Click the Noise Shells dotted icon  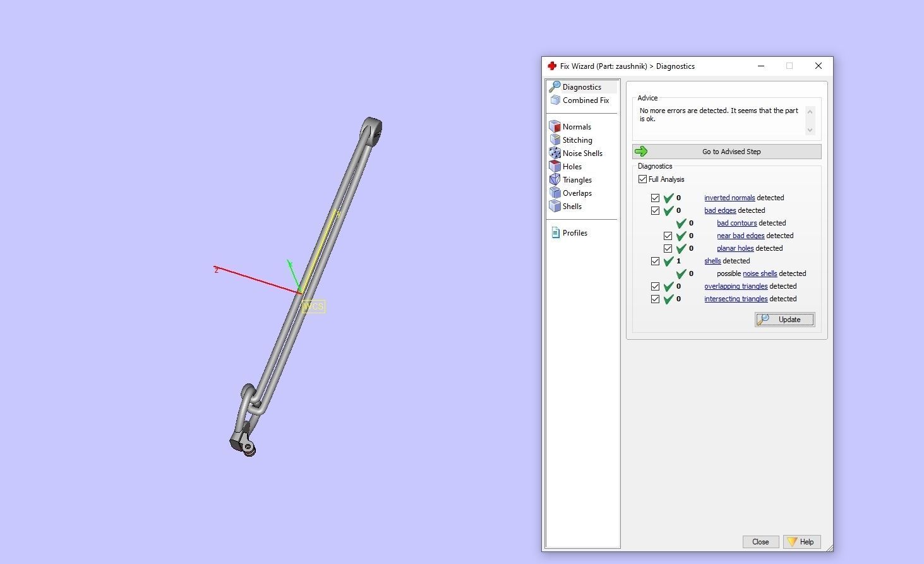pyautogui.click(x=555, y=153)
